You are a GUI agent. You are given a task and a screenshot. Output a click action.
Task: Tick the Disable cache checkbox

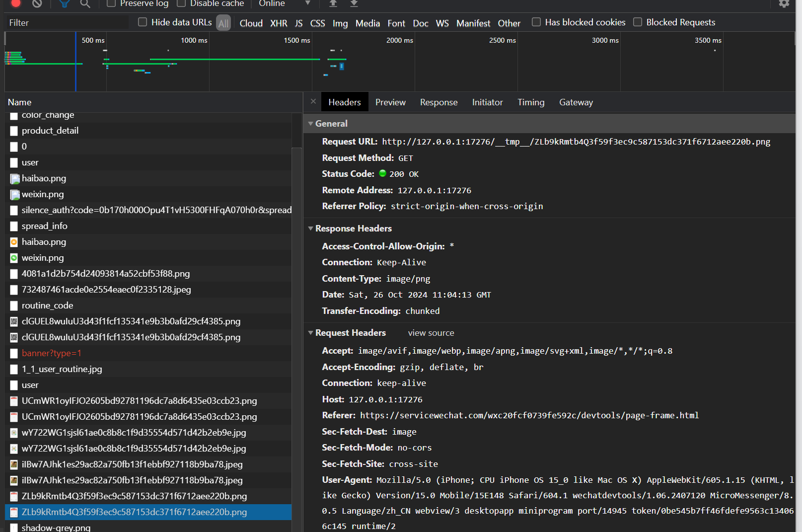[x=181, y=3]
